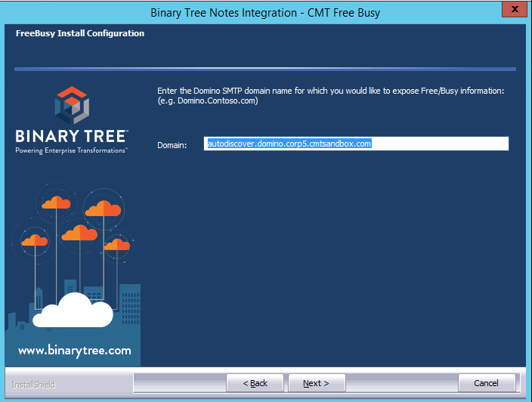Click the 'Powering Enterprise Transformations' tagline
Image resolution: width=532 pixels, height=402 pixels.
[x=70, y=150]
